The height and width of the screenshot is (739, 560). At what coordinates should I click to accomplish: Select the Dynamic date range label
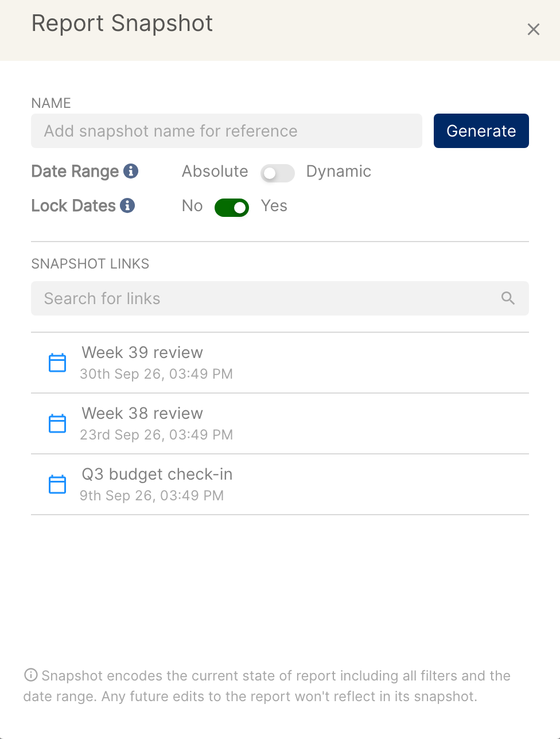(339, 171)
